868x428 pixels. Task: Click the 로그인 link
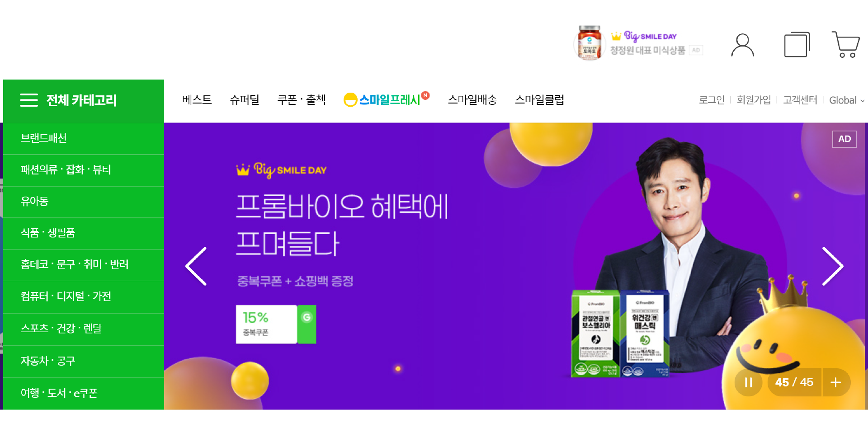click(x=712, y=100)
